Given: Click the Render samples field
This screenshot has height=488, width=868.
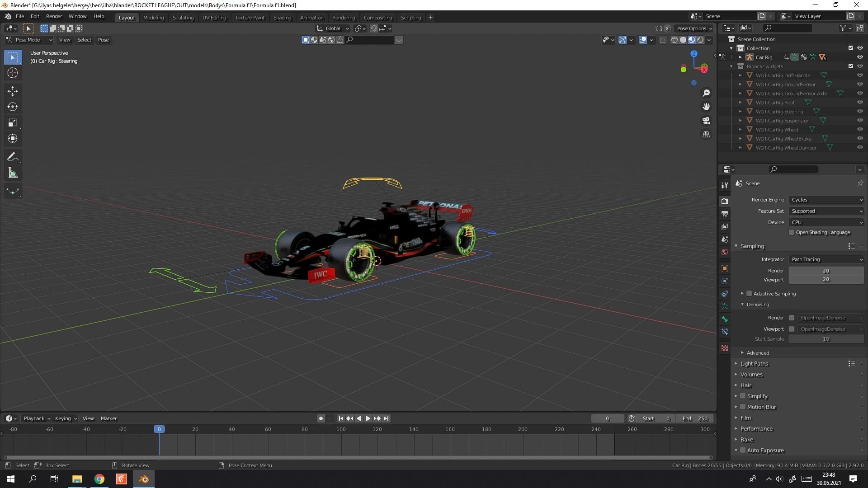Looking at the screenshot, I should pos(826,271).
